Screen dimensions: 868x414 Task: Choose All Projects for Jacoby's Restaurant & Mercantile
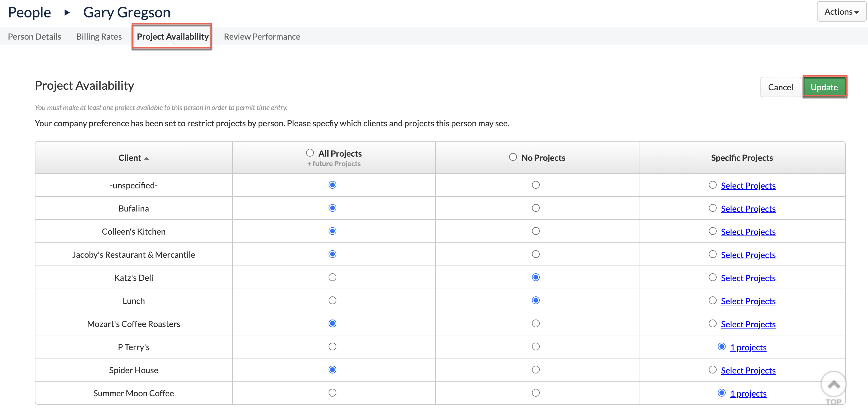[x=332, y=254]
